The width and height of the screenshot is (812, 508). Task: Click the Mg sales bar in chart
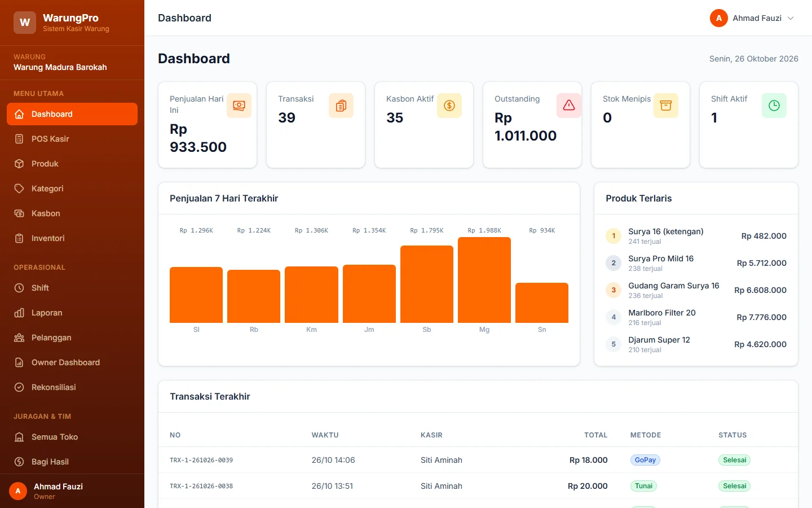[484, 280]
